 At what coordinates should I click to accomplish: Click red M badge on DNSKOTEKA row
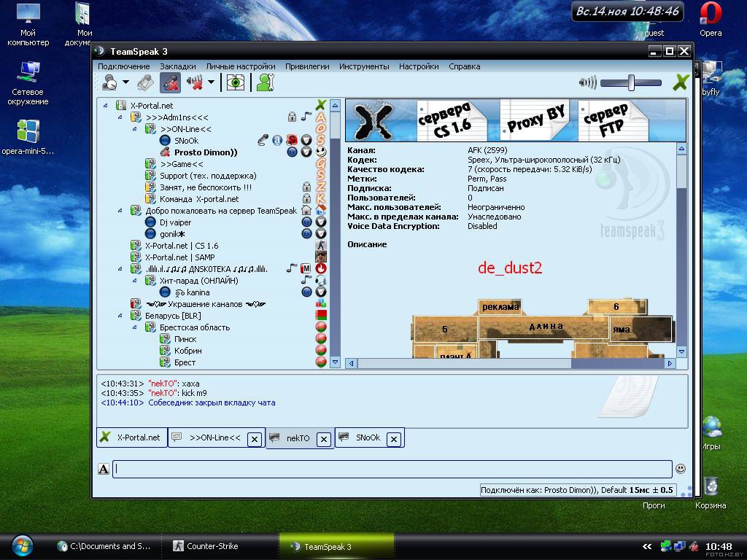tap(306, 268)
